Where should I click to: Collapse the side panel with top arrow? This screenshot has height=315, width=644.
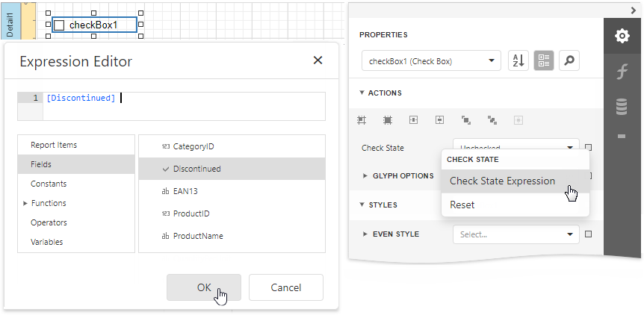point(634,10)
